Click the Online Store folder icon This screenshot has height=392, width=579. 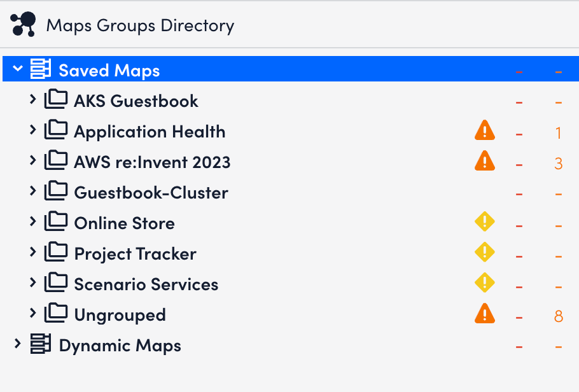(x=56, y=221)
